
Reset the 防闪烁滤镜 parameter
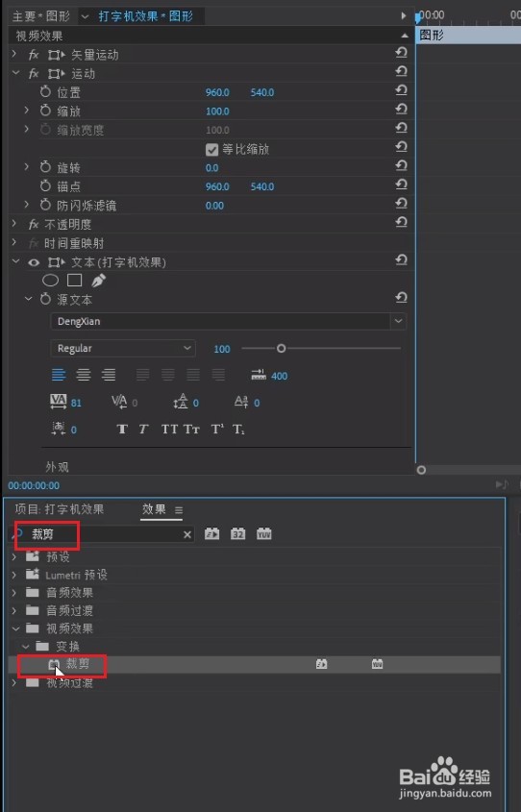click(401, 204)
